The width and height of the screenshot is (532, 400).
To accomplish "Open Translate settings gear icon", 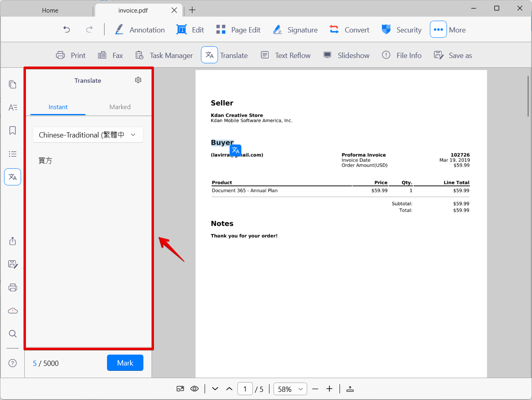I will tap(138, 80).
